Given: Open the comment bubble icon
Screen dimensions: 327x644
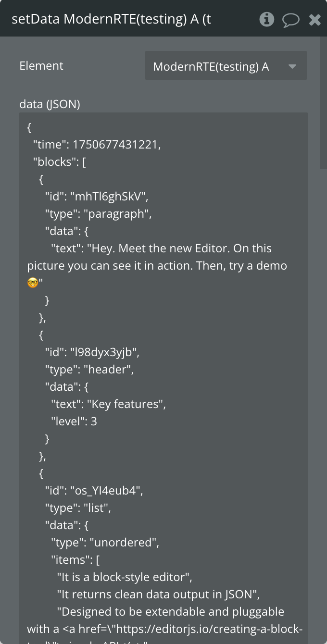Looking at the screenshot, I should (291, 20).
